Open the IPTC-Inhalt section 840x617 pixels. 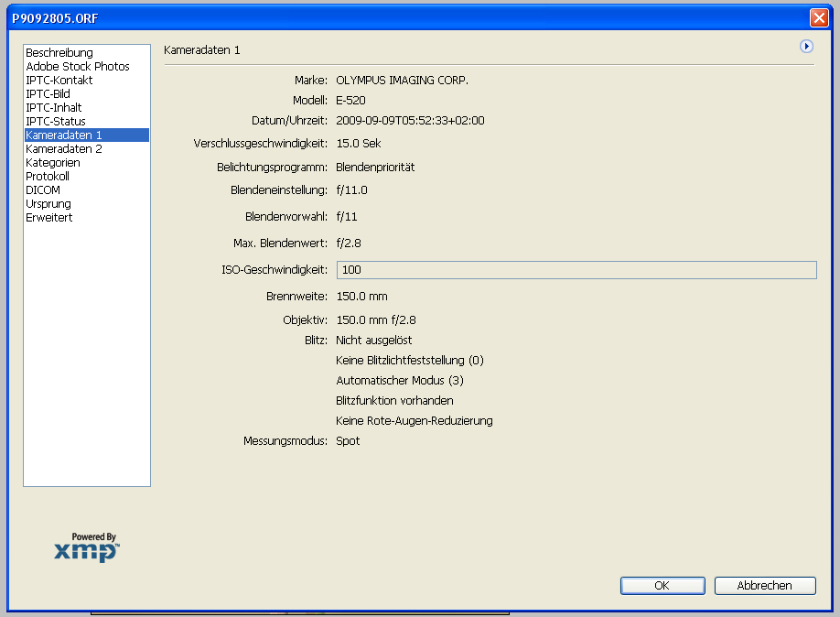87,108
